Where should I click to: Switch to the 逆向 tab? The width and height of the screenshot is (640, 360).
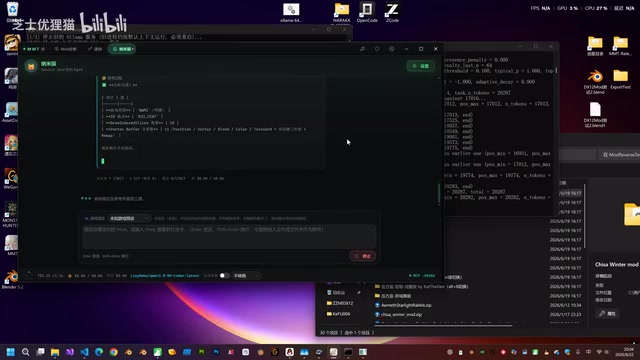coord(95,49)
